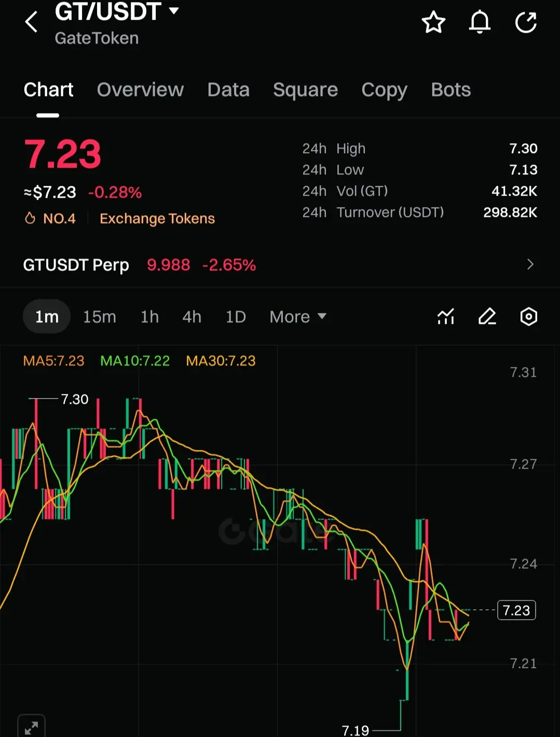This screenshot has height=737, width=560.
Task: Tap the 24h Low value 7.13
Action: 523,170
